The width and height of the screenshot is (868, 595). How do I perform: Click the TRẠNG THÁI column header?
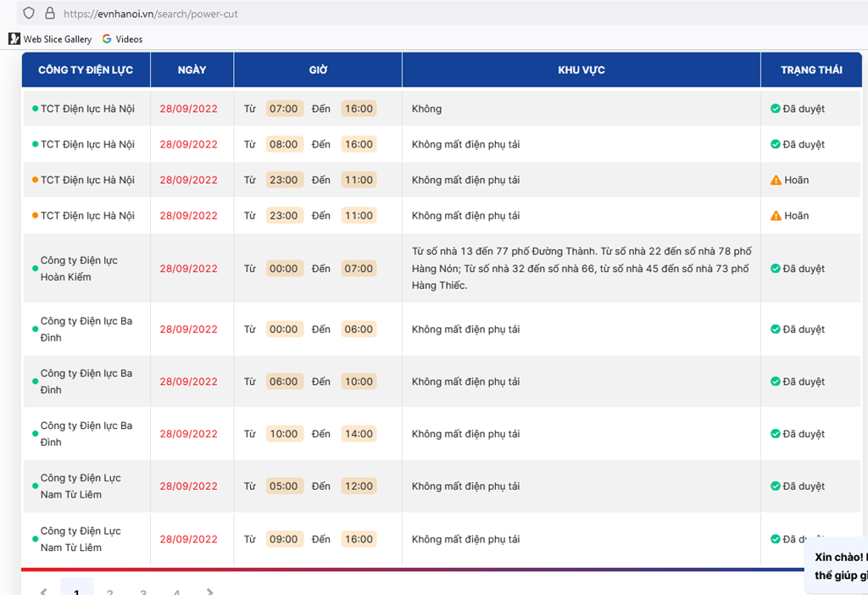point(811,70)
